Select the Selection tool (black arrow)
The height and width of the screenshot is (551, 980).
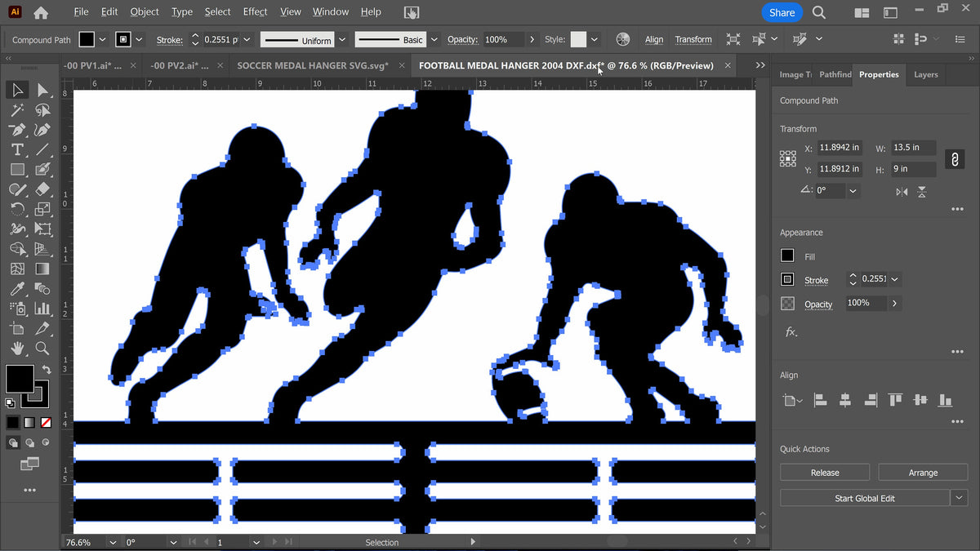coord(17,90)
